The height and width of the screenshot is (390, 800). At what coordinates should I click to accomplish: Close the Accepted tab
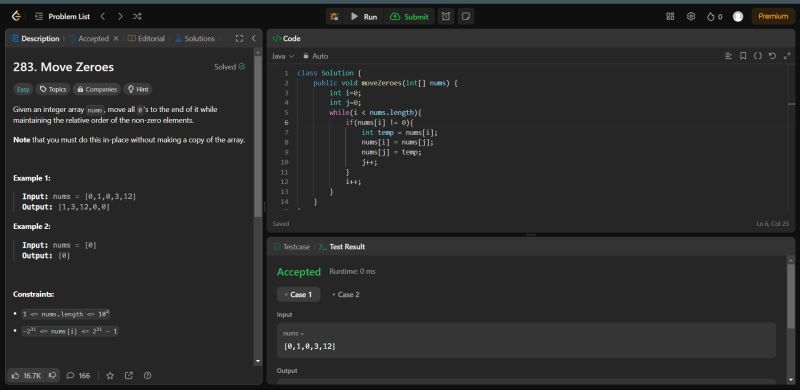tap(116, 38)
